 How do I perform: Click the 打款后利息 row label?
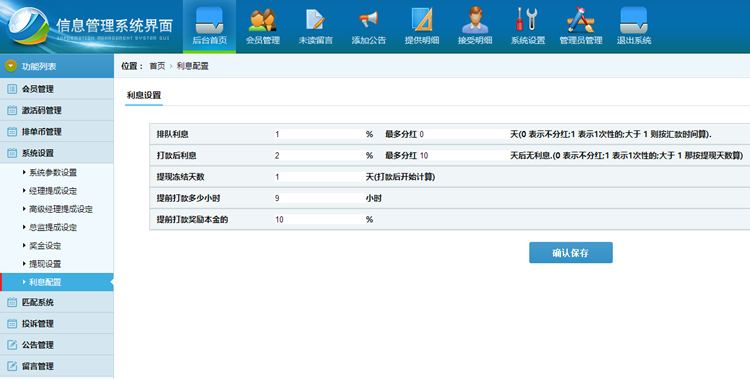(176, 156)
